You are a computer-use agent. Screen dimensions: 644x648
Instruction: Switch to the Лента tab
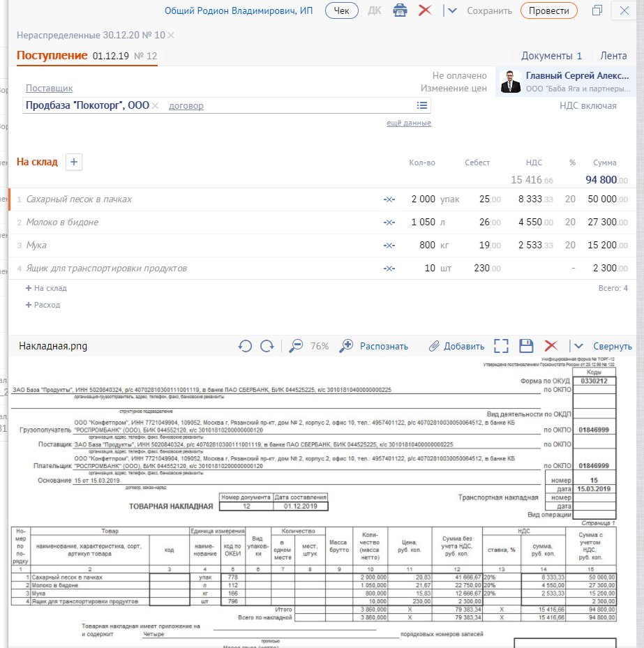click(613, 56)
